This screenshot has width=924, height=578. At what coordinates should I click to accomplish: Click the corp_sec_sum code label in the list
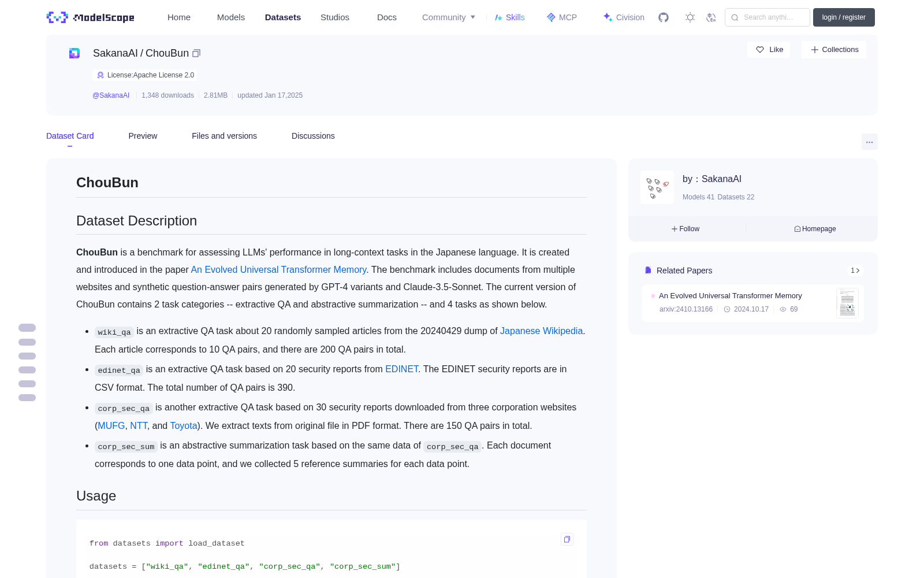tap(126, 446)
